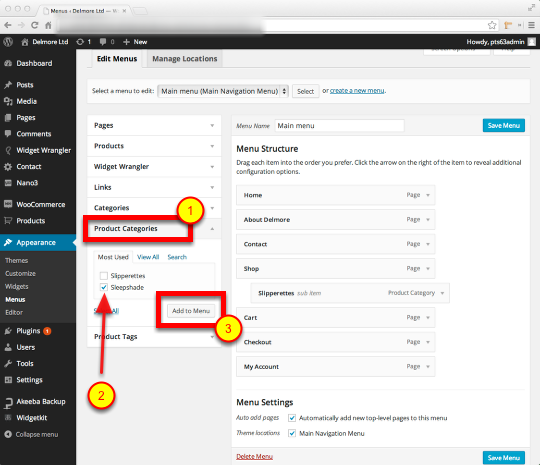Viewport: 540px width, 465px height.
Task: Open the Nano3 icon in sidebar
Action: [x=8, y=183]
